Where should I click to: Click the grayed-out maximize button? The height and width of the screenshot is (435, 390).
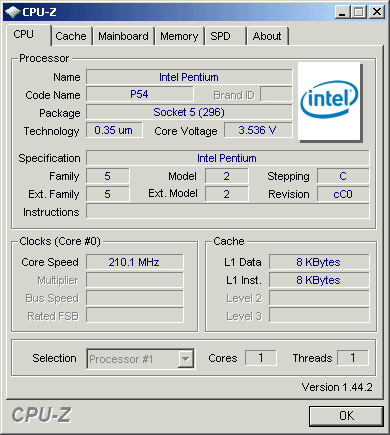point(359,12)
